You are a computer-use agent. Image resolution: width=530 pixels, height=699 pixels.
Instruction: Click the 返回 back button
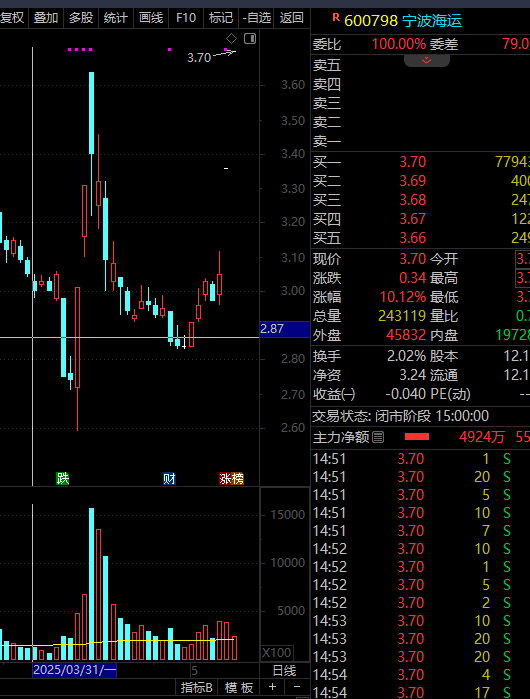point(292,18)
